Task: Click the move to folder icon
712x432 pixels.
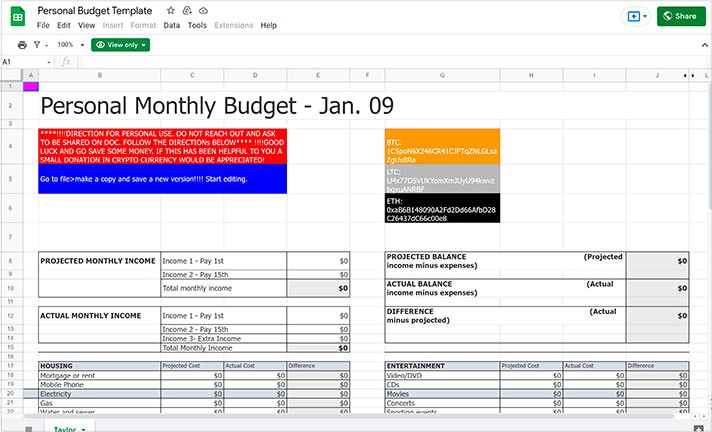Action: 187,10
